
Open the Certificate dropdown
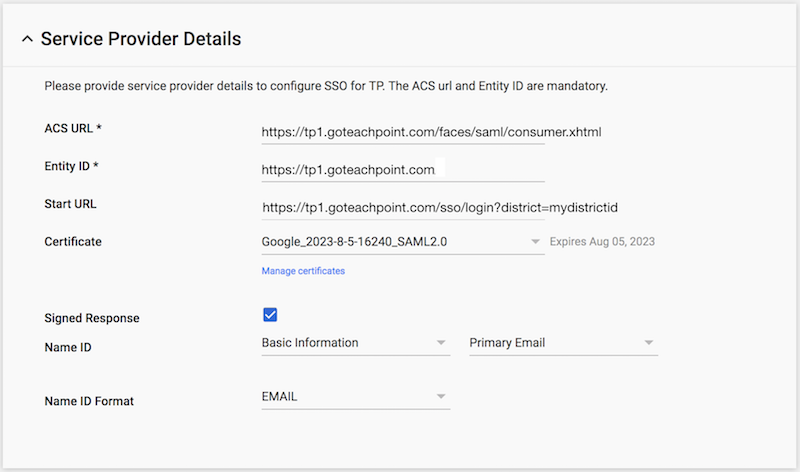click(x=403, y=242)
